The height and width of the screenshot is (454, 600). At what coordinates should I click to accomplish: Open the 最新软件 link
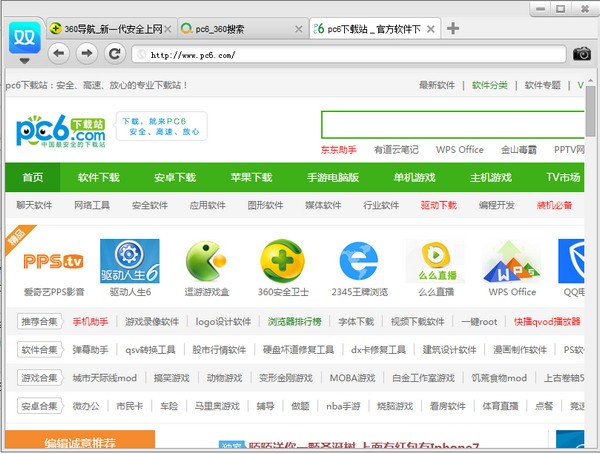tap(437, 85)
